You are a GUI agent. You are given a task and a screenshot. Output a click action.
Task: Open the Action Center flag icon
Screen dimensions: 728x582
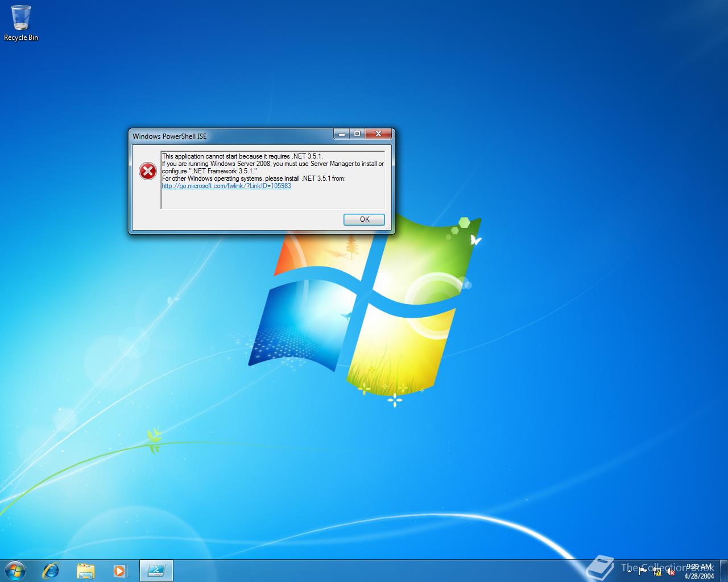tap(643, 571)
